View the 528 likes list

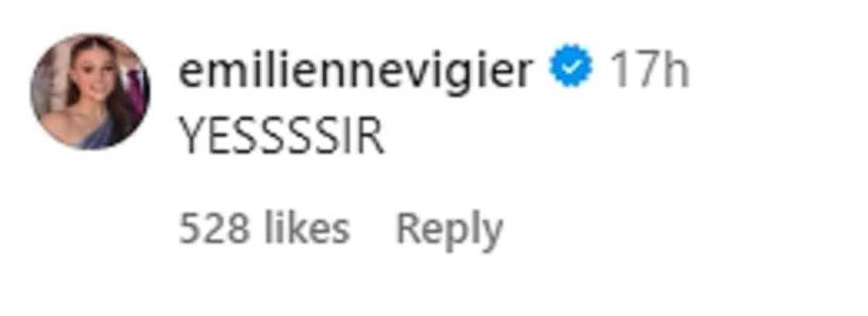pyautogui.click(x=264, y=228)
